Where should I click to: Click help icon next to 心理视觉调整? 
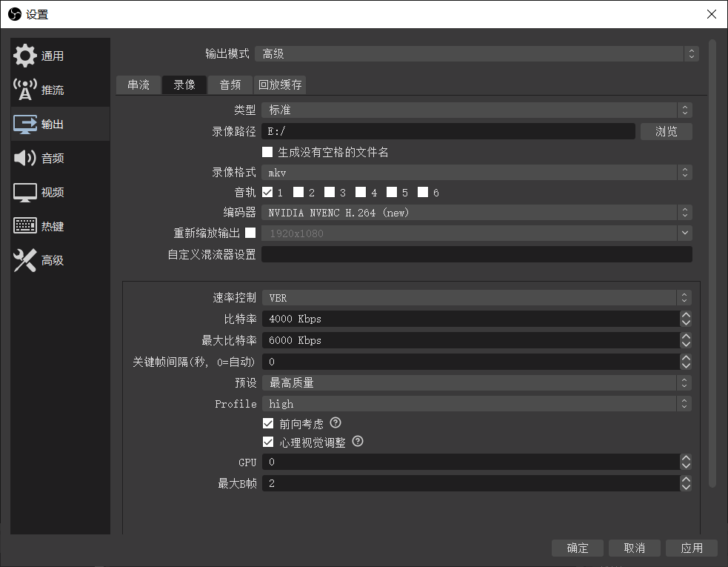pyautogui.click(x=358, y=441)
